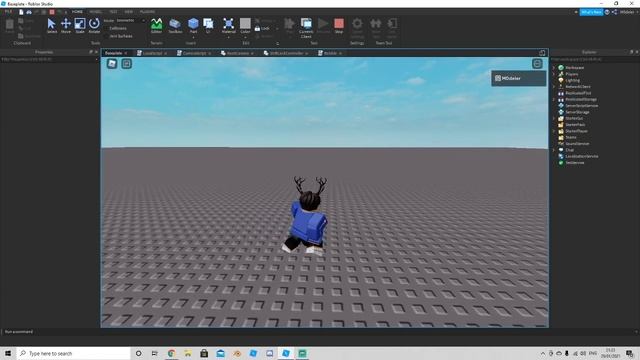Image resolution: width=640 pixels, height=360 pixels.
Task: Switch to the LocalScript document tab
Action: click(x=152, y=53)
